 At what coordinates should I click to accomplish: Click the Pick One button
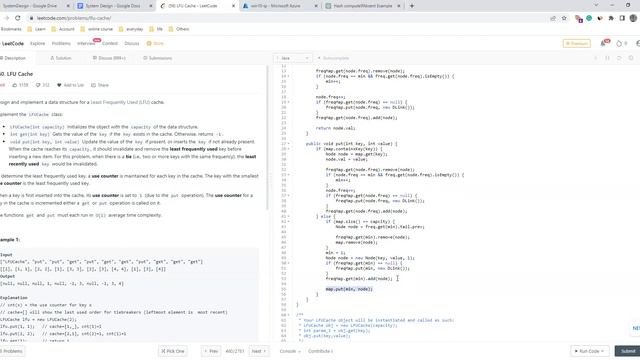click(x=173, y=351)
